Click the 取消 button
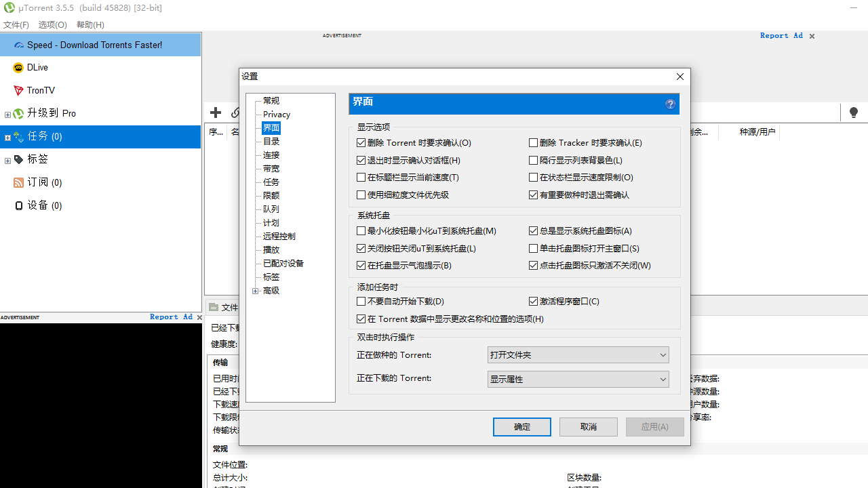This screenshot has width=868, height=488. pyautogui.click(x=588, y=426)
